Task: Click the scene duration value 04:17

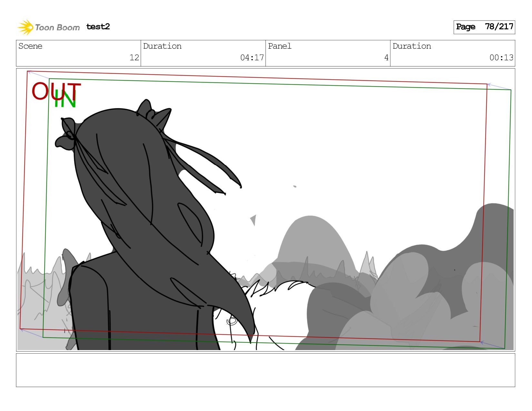Action: tap(252, 58)
